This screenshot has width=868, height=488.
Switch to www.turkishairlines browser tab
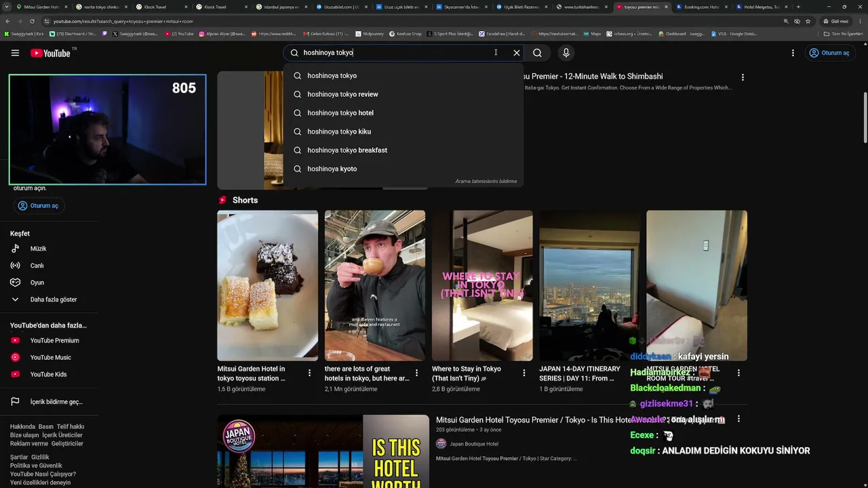click(580, 7)
